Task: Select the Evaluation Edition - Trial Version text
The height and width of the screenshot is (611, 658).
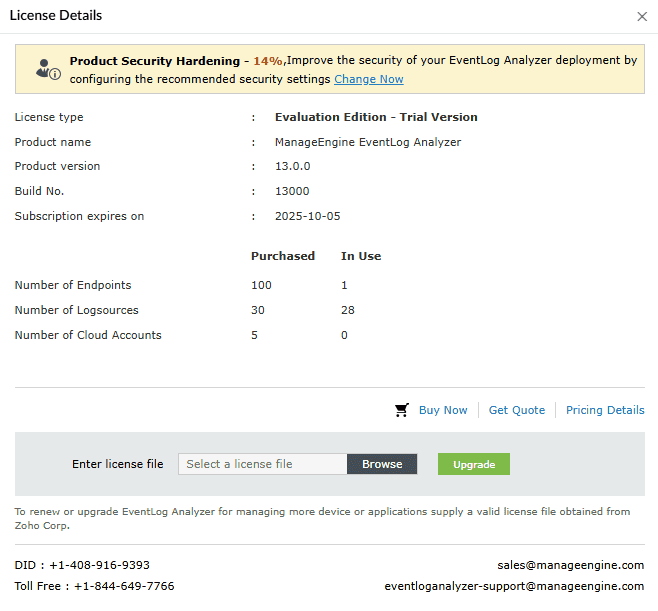Action: 376,117
